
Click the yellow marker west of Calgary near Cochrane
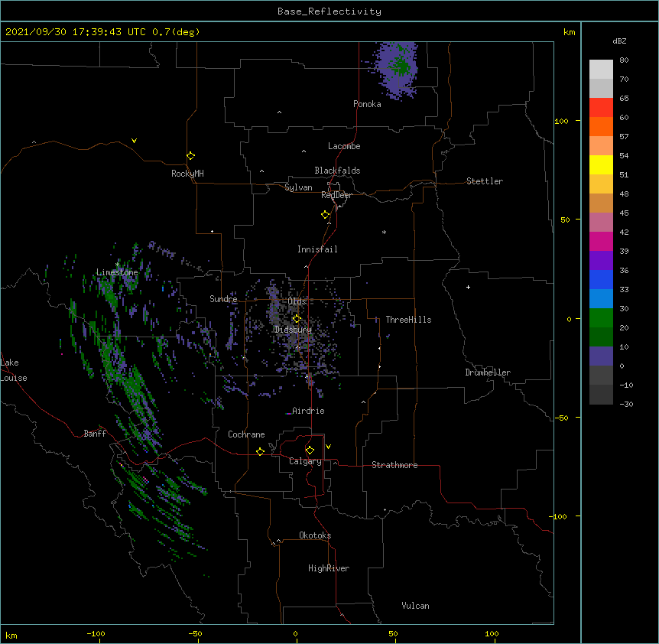tap(260, 451)
